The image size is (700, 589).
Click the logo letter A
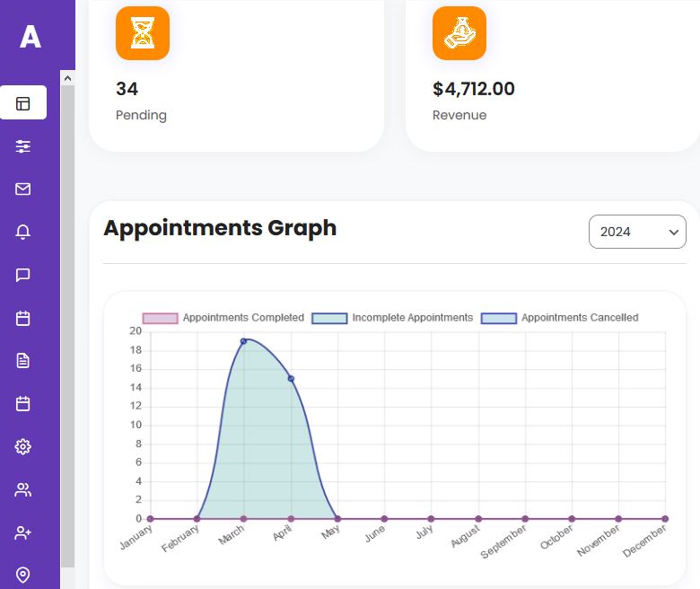[x=31, y=36]
